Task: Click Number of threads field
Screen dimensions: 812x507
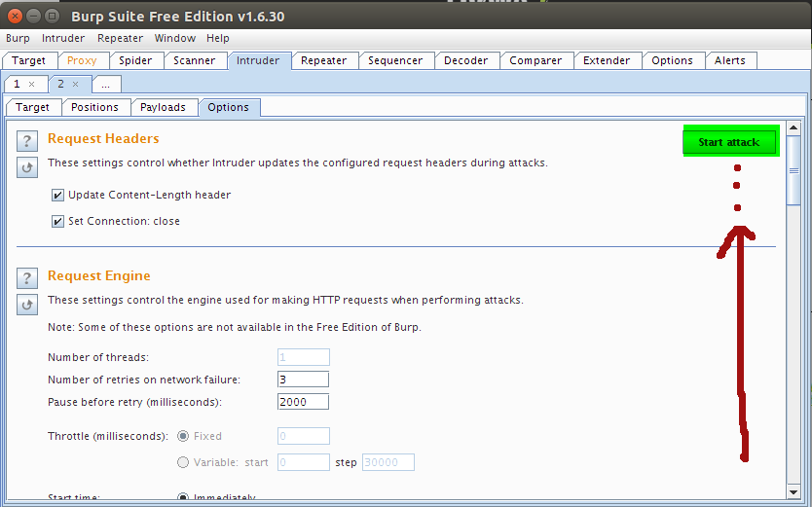Action: click(x=304, y=357)
